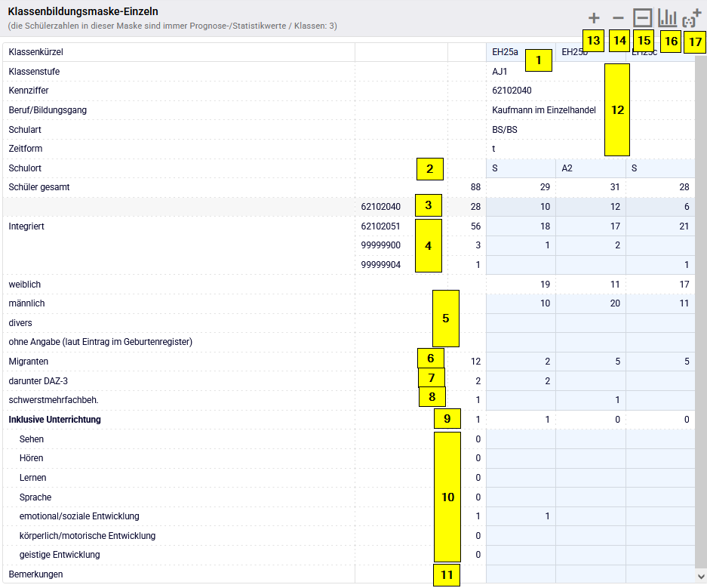
Task: Click the DAZ-3 cell for EH25a
Action: pos(521,381)
